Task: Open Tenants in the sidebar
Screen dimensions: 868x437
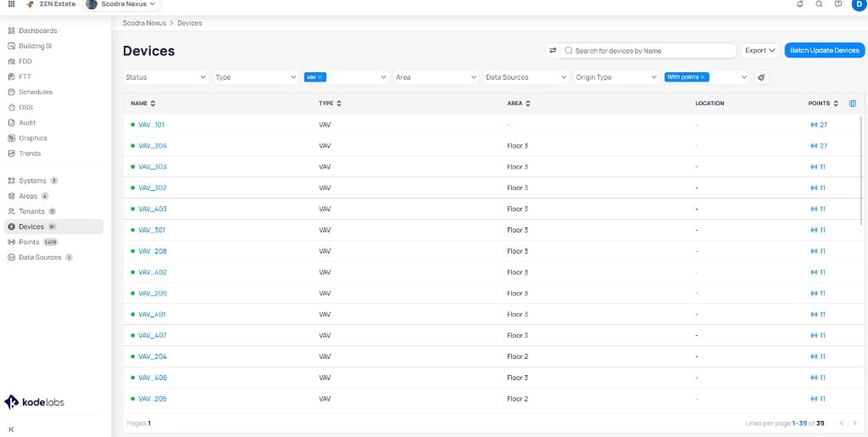Action: 31,211
